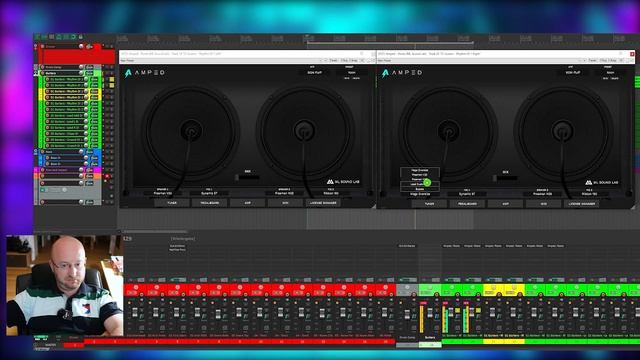This screenshot has height=360, width=640.
Task: Open Mic 2 selector in left Amped window
Action: pyautogui.click(x=331, y=193)
